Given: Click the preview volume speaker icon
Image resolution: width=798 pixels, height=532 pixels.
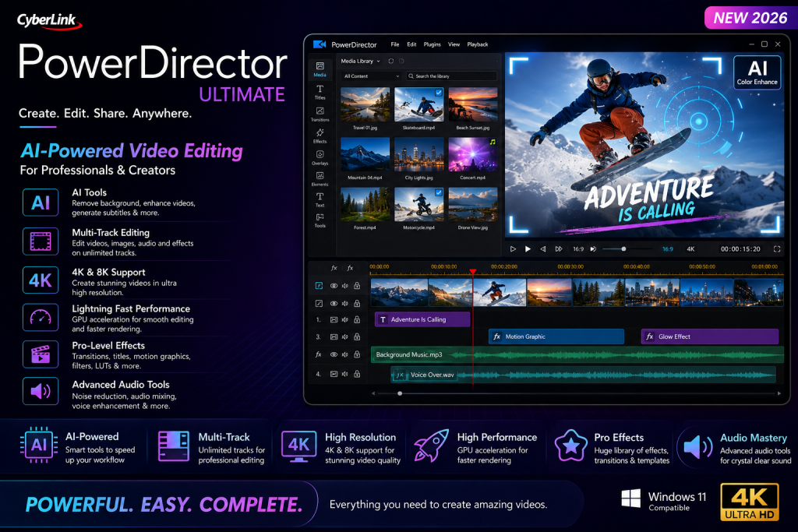Looking at the screenshot, I should 593,249.
